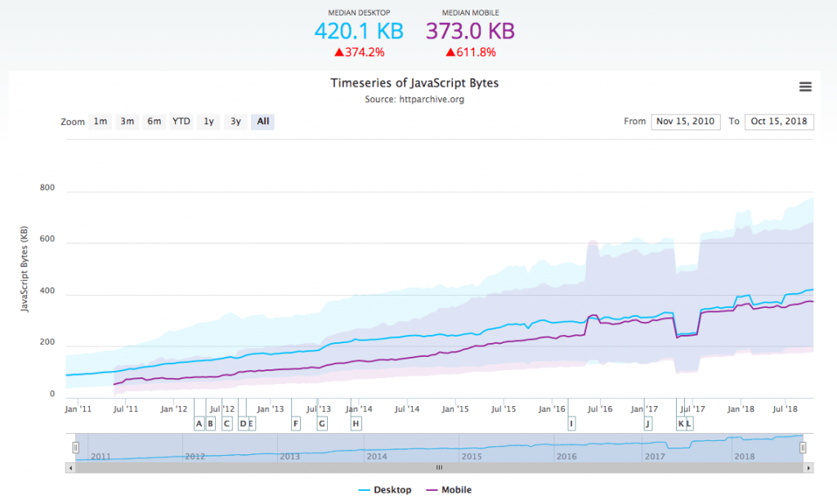Click the navigator scrollbar left arrow
This screenshot has height=504, width=837.
70,468
